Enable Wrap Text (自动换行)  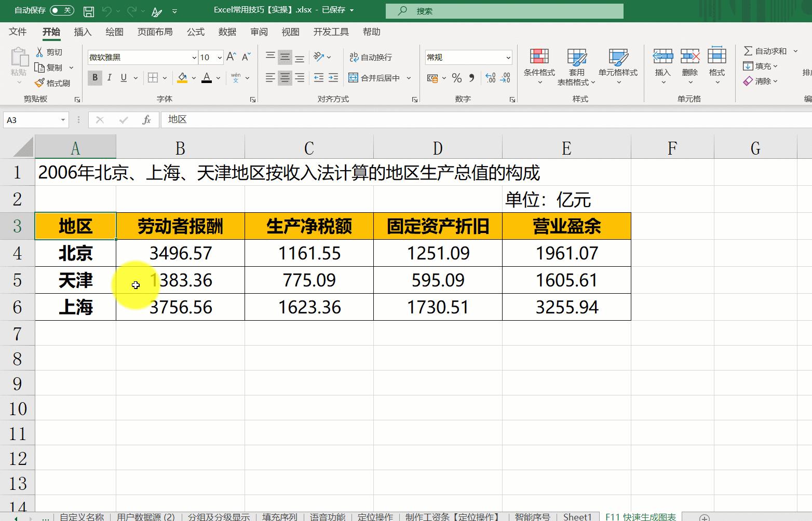[370, 57]
